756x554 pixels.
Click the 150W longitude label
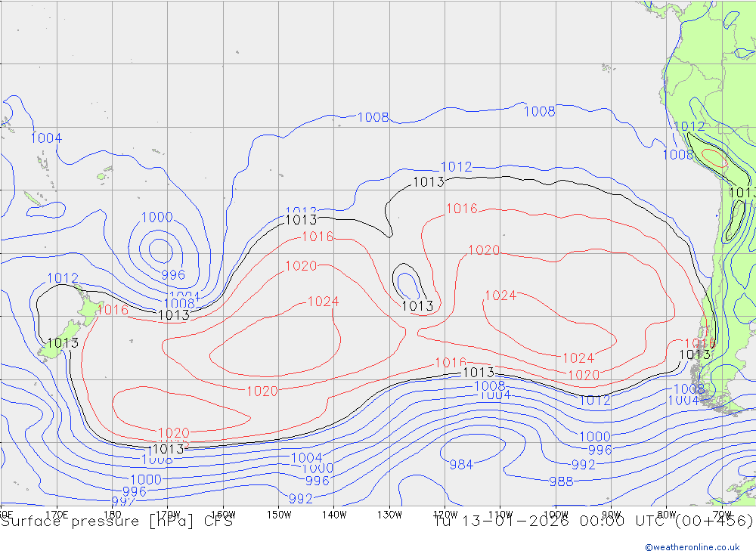279,514
